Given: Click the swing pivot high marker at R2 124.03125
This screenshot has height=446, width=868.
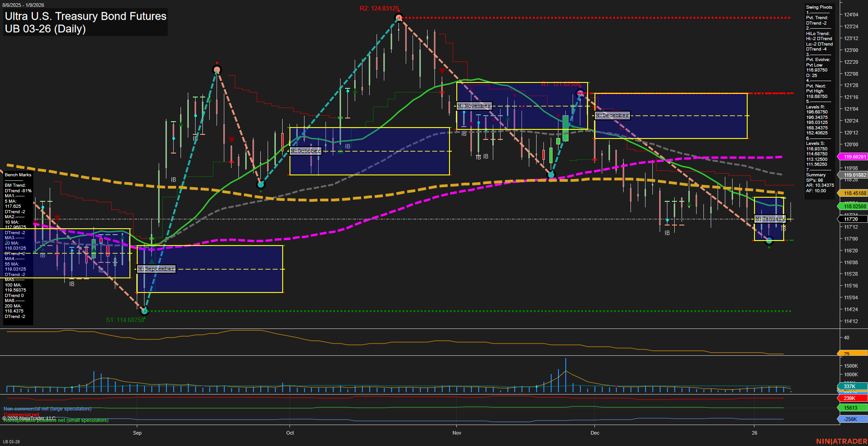Looking at the screenshot, I should (x=399, y=18).
